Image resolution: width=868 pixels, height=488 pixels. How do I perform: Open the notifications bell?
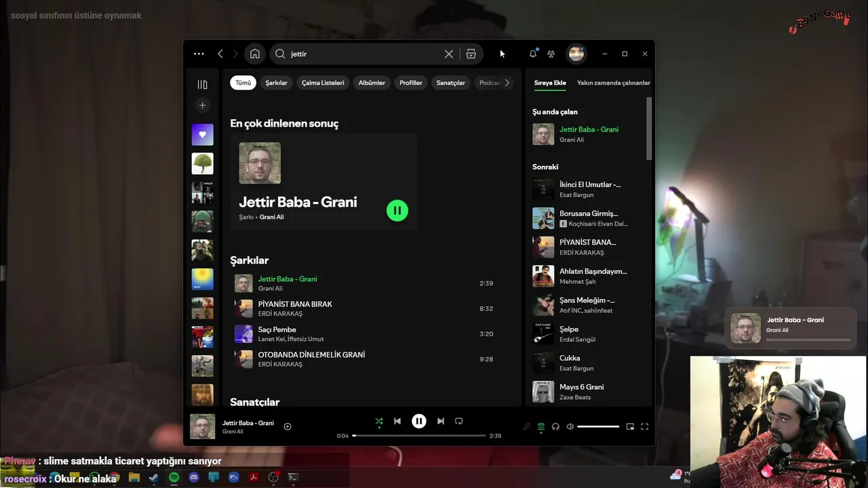[x=533, y=54]
